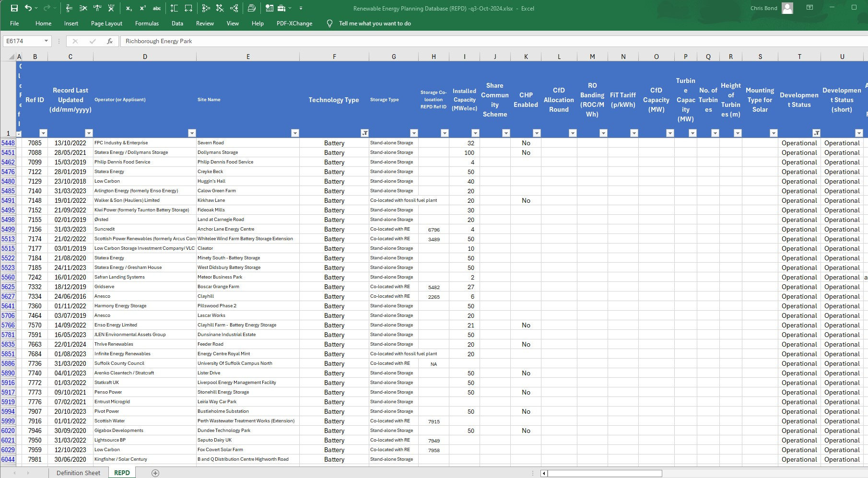Click the Column Width icon
The image size is (868, 478).
click(x=188, y=8)
